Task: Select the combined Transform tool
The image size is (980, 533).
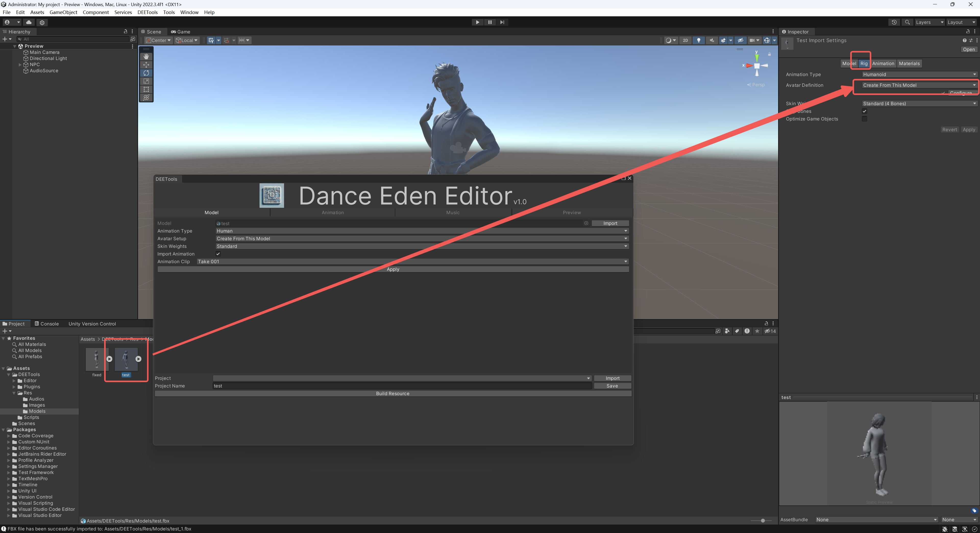Action: coord(146,98)
